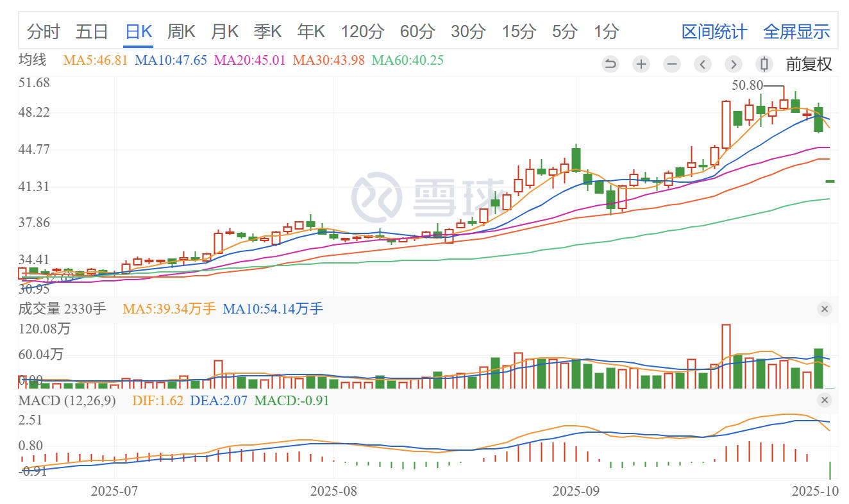Toggle the MA60 moving average label
849x504 pixels.
[x=408, y=61]
